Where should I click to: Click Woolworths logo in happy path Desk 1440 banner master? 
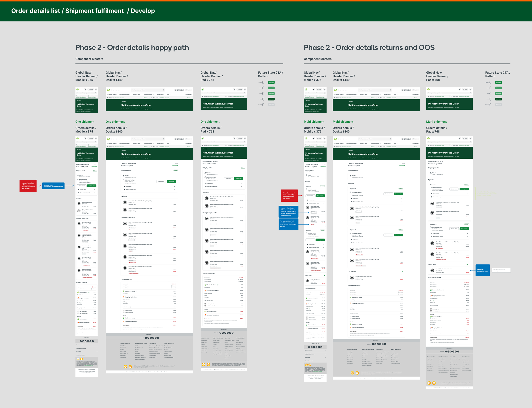click(108, 90)
